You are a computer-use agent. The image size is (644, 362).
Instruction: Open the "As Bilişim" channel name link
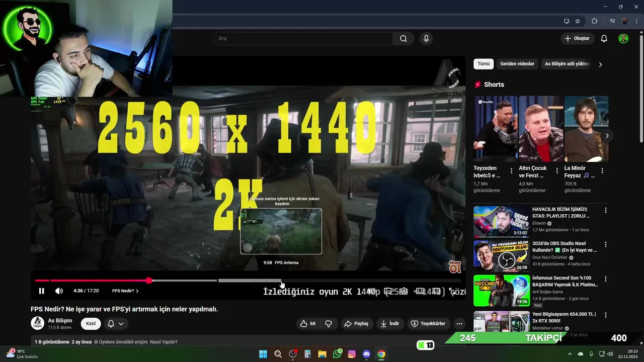60,320
